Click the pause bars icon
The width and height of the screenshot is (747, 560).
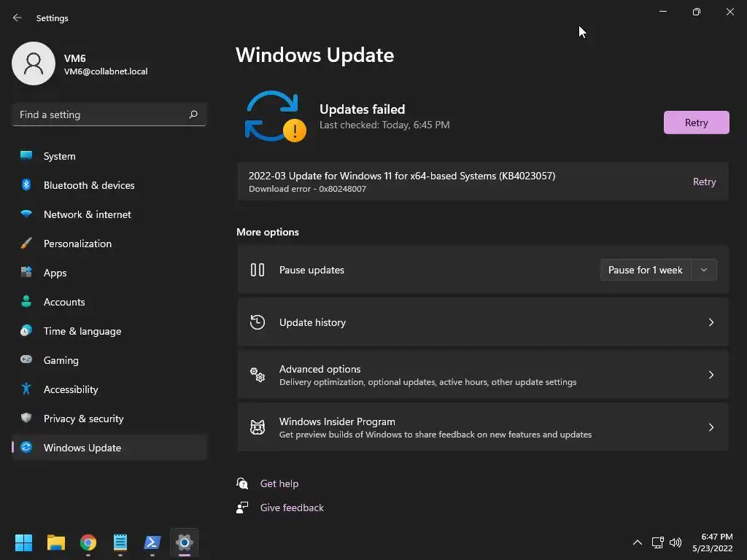coord(258,270)
